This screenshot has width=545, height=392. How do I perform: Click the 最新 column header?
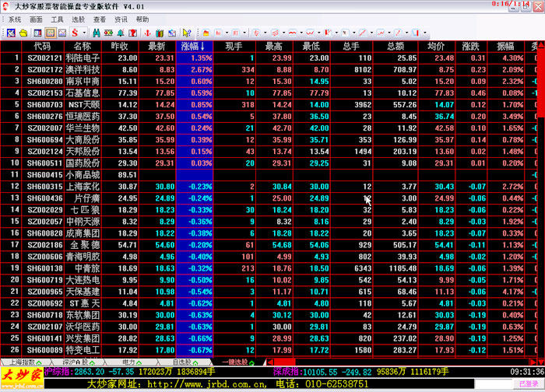coord(157,46)
